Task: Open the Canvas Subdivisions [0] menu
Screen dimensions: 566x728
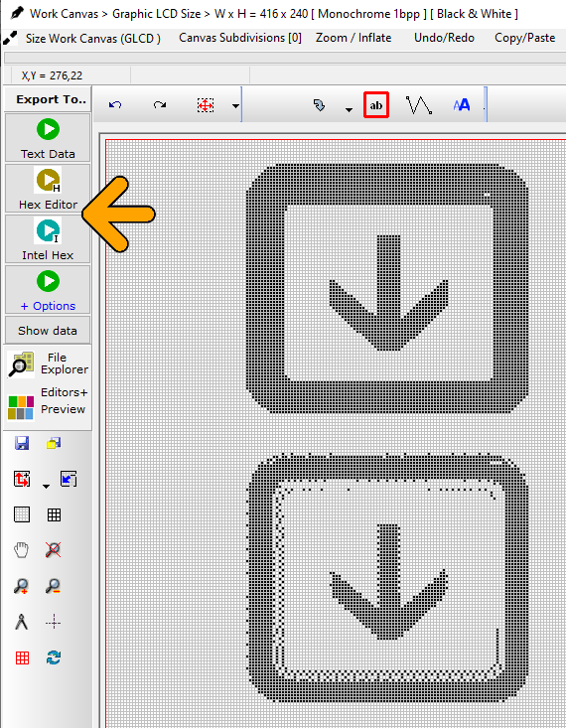Action: [x=240, y=38]
